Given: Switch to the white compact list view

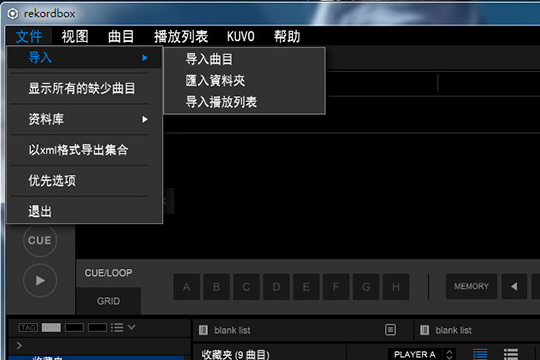Looking at the screenshot, I should (511, 354).
